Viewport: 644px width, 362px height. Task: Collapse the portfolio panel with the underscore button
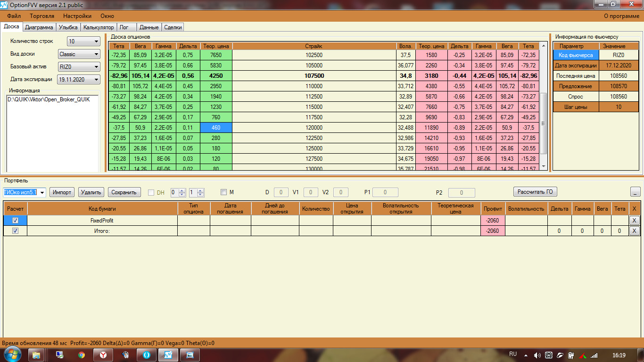(x=635, y=192)
